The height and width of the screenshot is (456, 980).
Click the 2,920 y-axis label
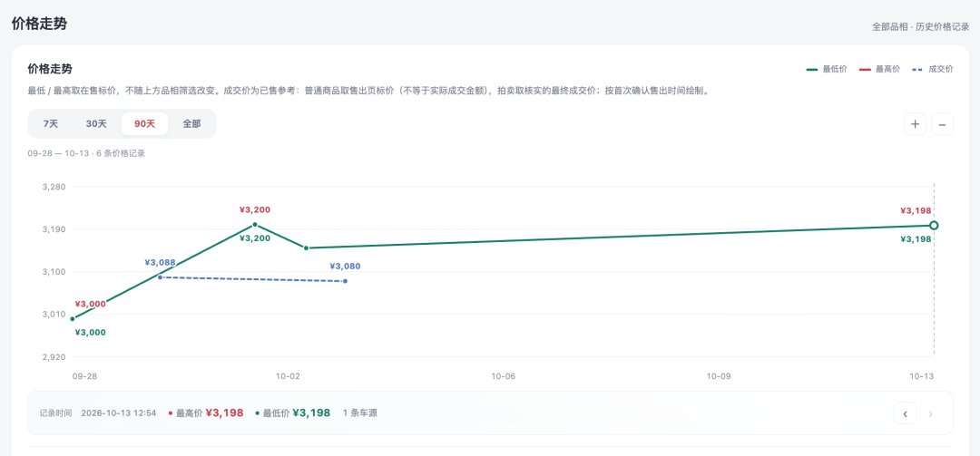54,356
